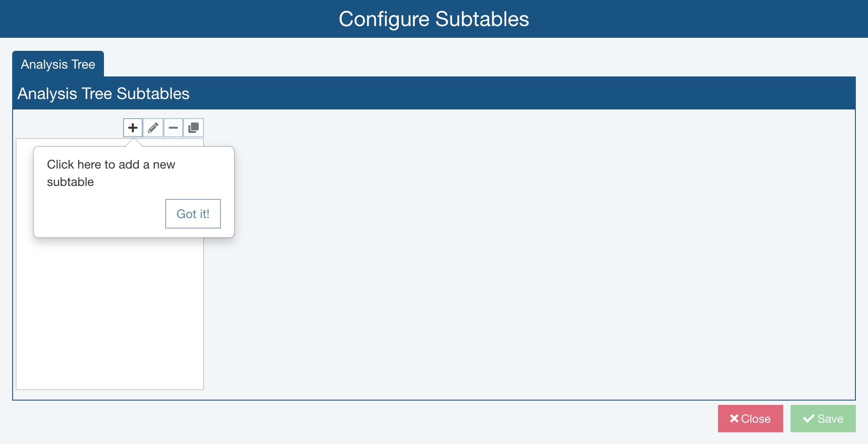868x444 pixels.
Task: Click the X icon inside Close button
Action: coord(734,418)
